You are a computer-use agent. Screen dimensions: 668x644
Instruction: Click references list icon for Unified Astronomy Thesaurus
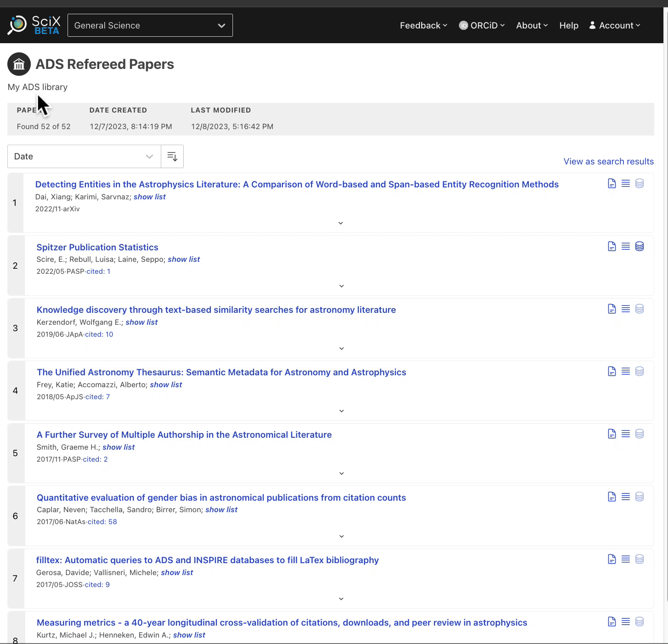(625, 372)
